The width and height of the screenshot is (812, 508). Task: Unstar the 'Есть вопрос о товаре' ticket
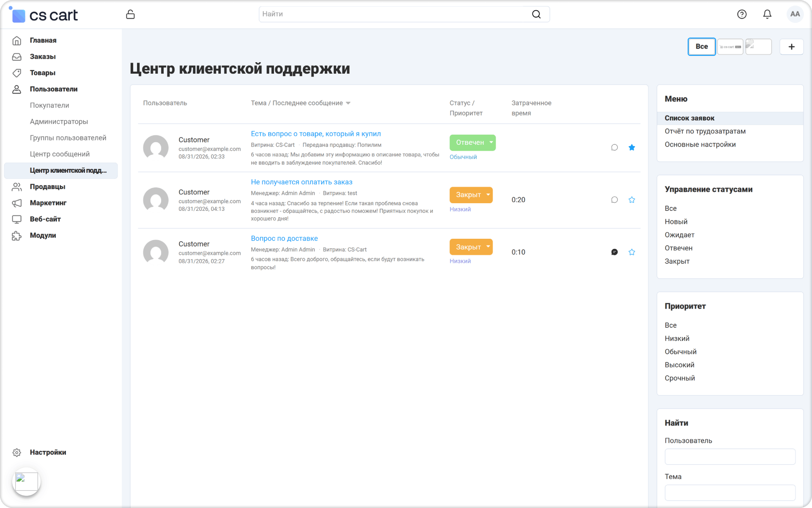coord(632,147)
